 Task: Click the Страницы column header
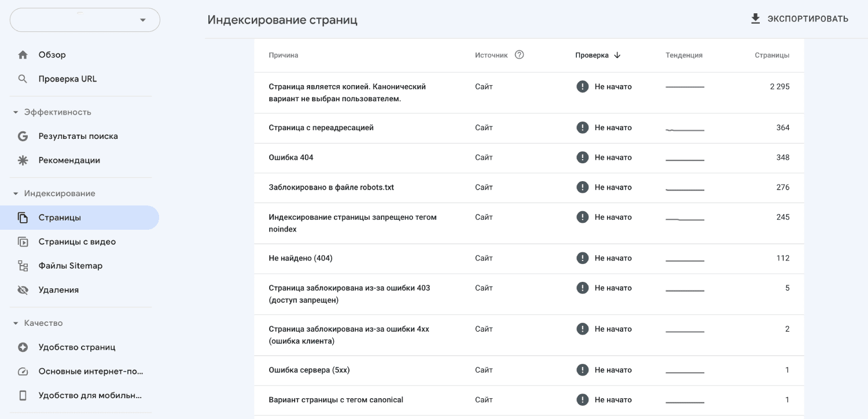(x=772, y=55)
